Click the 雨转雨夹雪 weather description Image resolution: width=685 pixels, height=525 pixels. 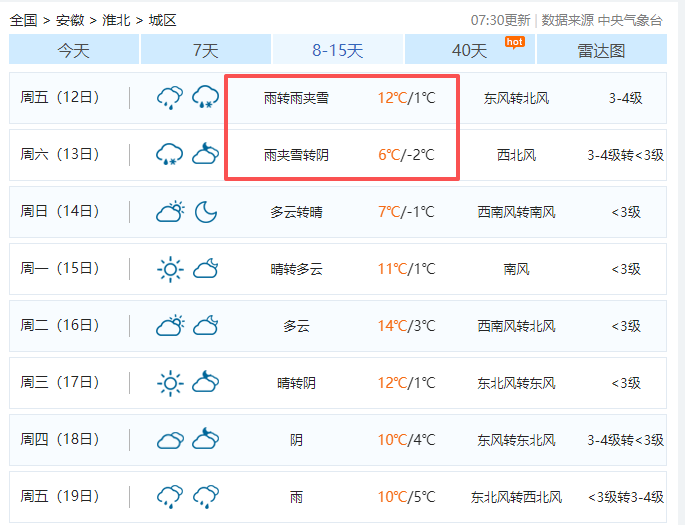[x=296, y=98]
